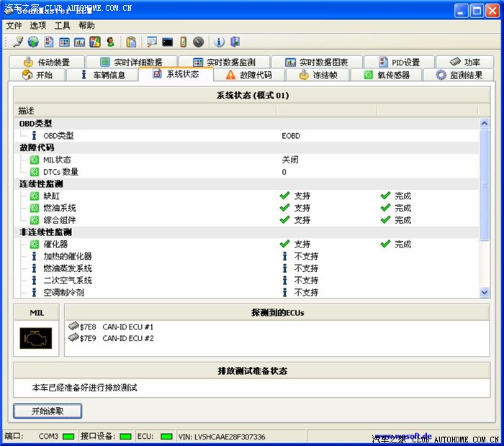Click the scroll down arrow of status list

484,292
